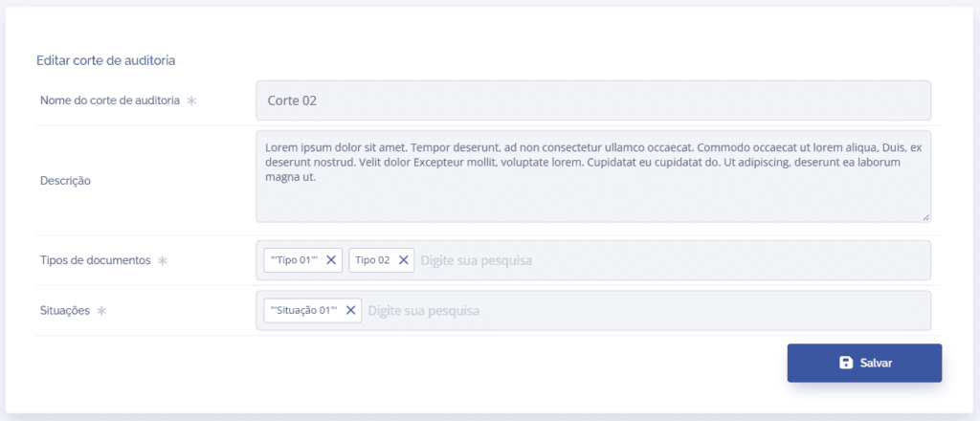Click the Editar corte de auditoria heading

[x=105, y=60]
